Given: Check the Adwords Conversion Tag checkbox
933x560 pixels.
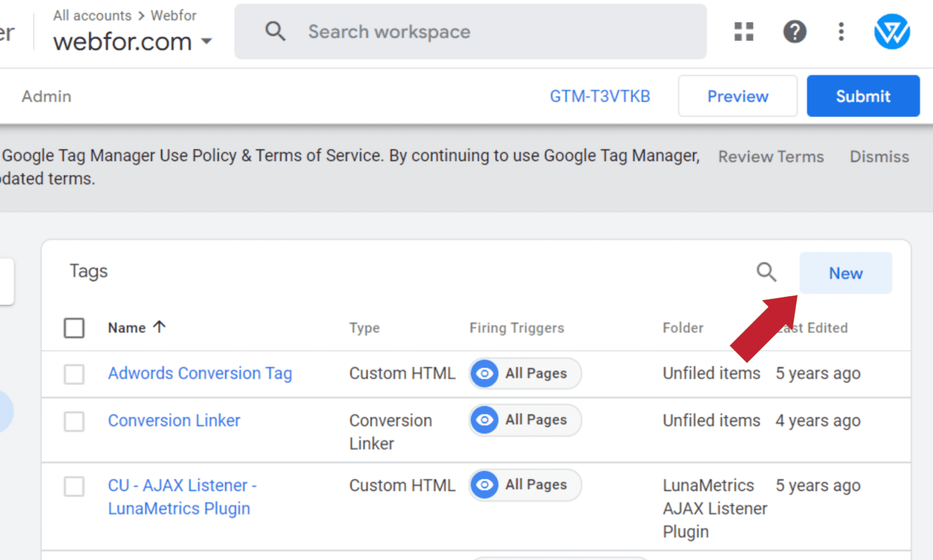Looking at the screenshot, I should (x=74, y=374).
